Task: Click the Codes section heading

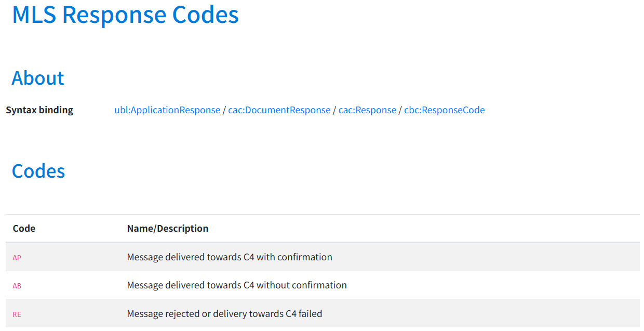Action: [38, 171]
